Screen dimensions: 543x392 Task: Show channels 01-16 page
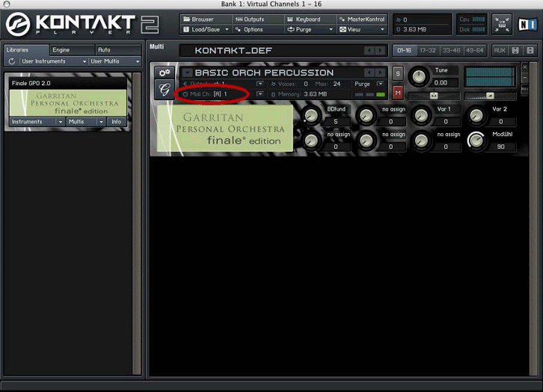point(405,51)
